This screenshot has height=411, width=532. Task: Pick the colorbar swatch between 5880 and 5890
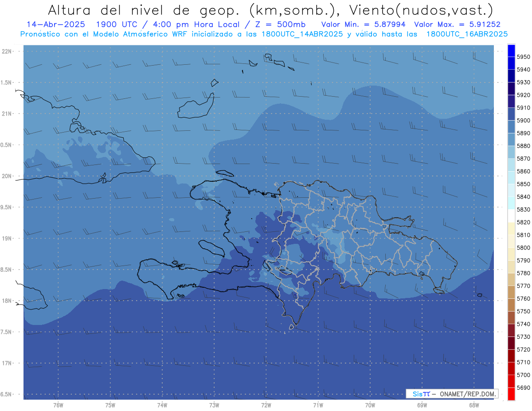pyautogui.click(x=511, y=139)
